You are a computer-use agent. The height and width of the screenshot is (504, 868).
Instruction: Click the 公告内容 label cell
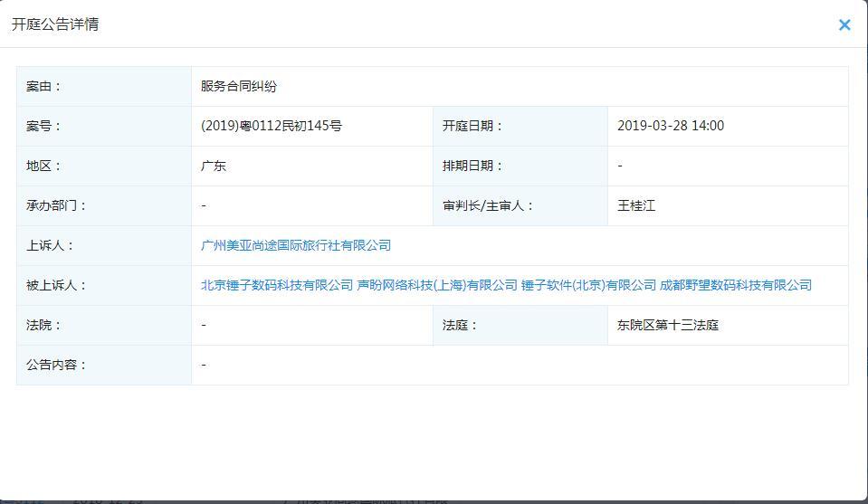(104, 366)
